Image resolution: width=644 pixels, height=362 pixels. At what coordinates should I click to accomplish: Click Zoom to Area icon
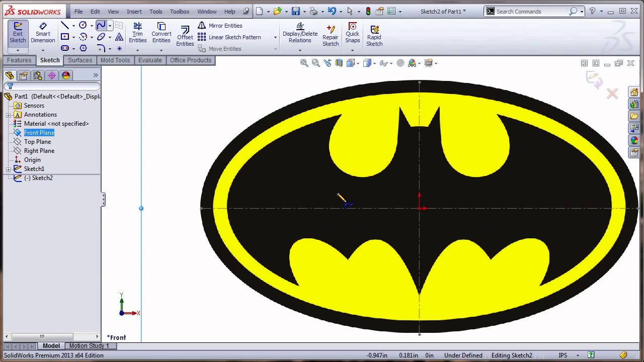click(315, 63)
